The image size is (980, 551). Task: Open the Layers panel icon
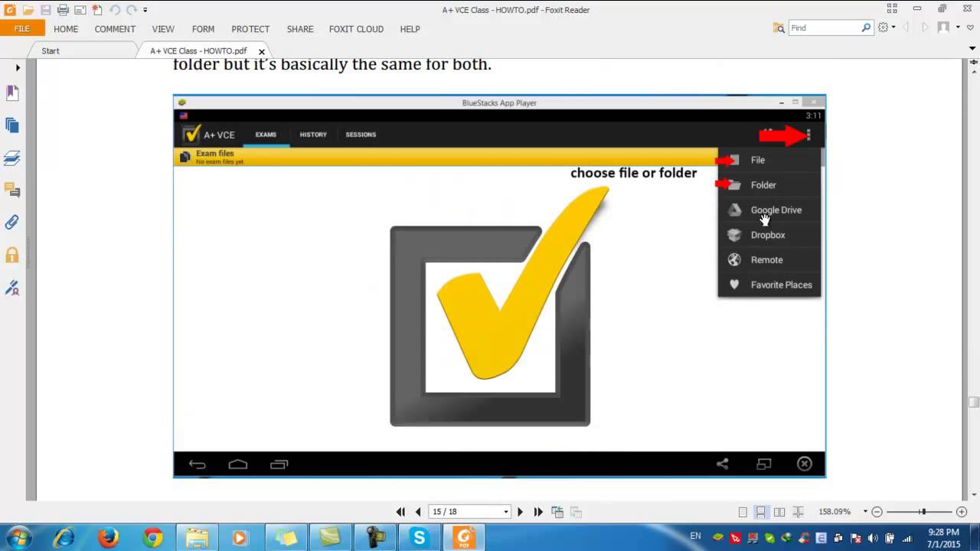click(x=12, y=158)
